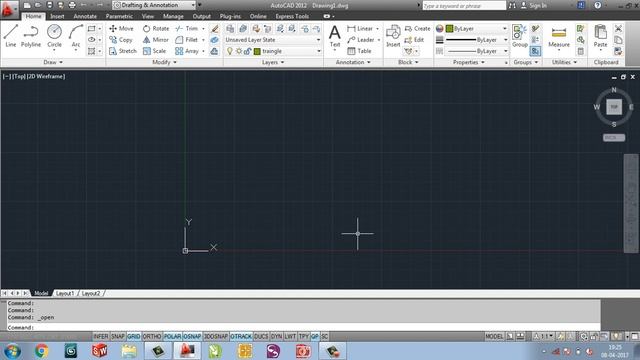640x360 pixels.
Task: Launch the Scale tool
Action: [x=154, y=51]
